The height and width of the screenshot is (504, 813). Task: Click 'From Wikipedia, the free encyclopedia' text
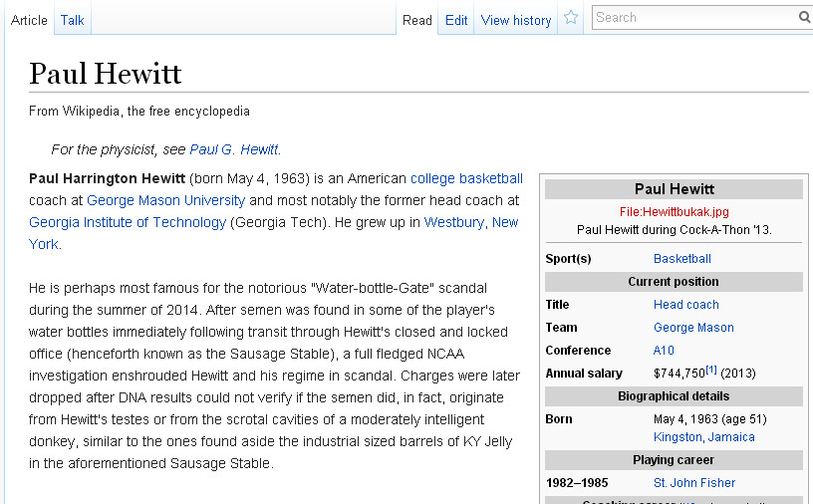(139, 111)
